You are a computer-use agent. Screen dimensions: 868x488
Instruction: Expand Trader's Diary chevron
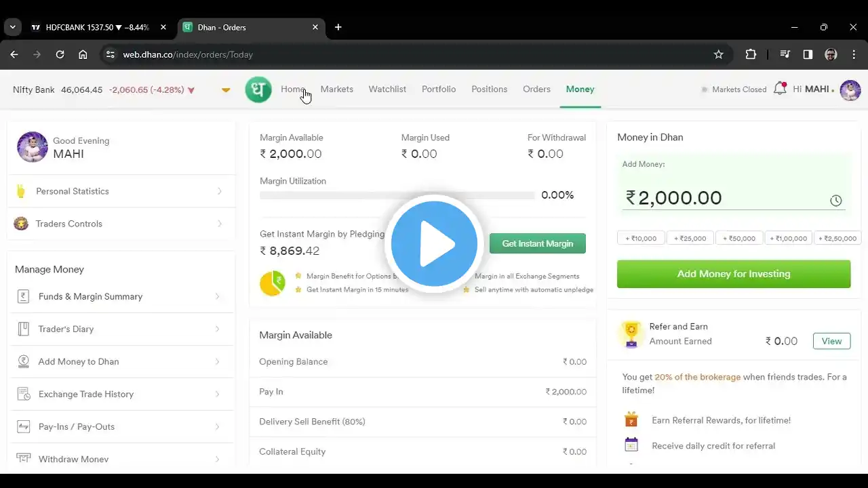[217, 329]
